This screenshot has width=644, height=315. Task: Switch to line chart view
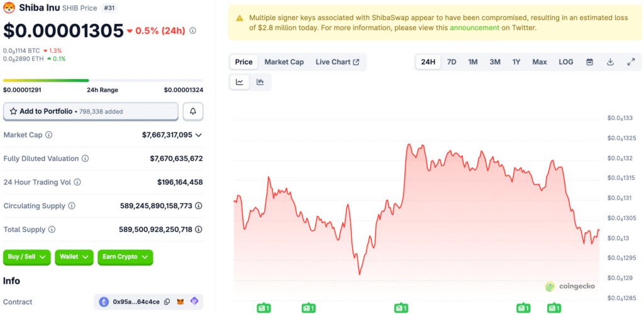pos(240,82)
